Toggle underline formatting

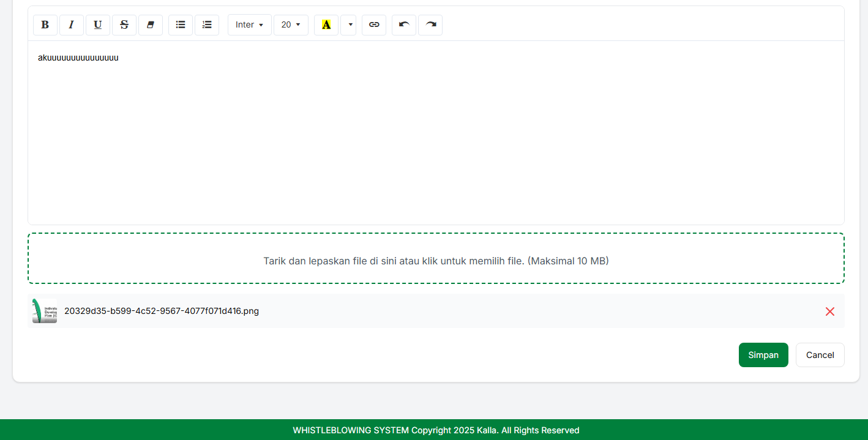[x=98, y=25]
